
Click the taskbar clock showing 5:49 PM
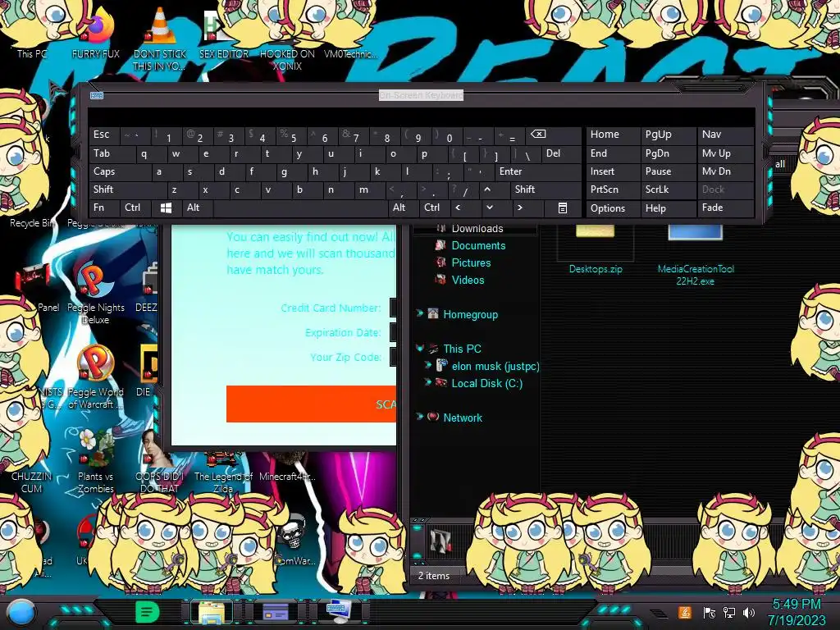pos(797,612)
